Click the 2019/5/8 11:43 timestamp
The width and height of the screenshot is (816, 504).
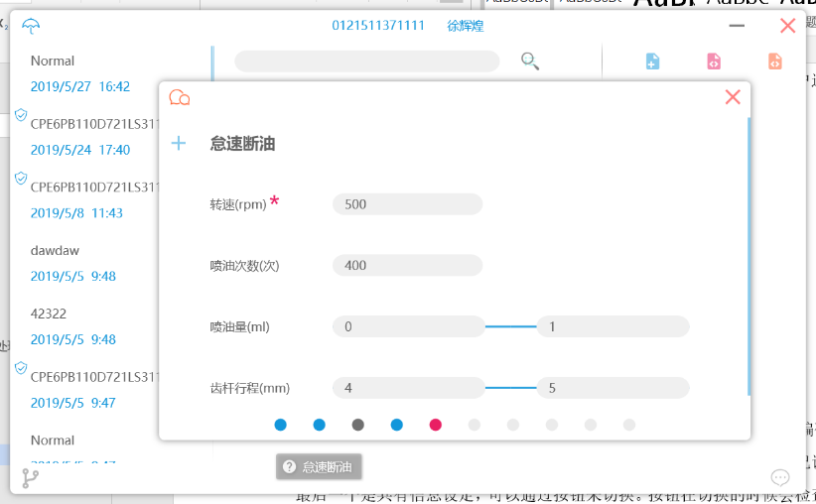pos(76,212)
